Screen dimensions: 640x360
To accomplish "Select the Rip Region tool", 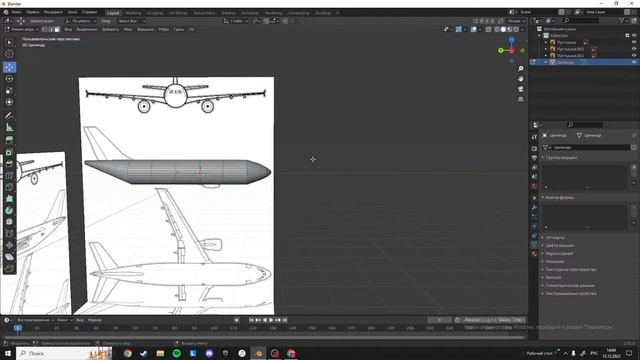I will click(x=9, y=269).
